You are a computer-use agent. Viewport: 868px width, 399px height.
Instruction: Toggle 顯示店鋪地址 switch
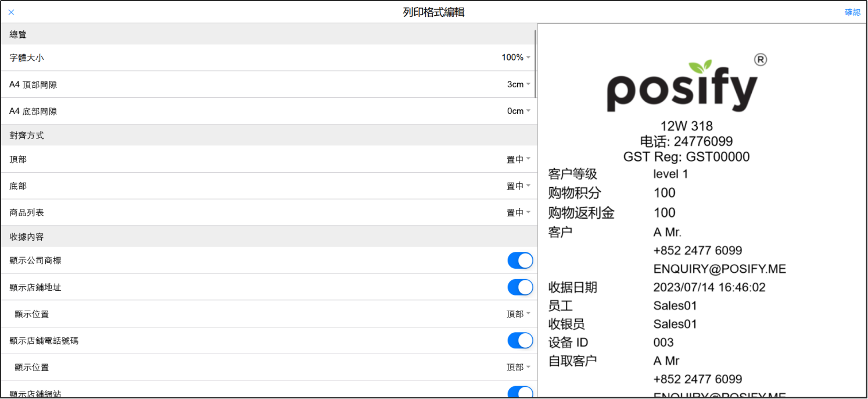(x=520, y=287)
